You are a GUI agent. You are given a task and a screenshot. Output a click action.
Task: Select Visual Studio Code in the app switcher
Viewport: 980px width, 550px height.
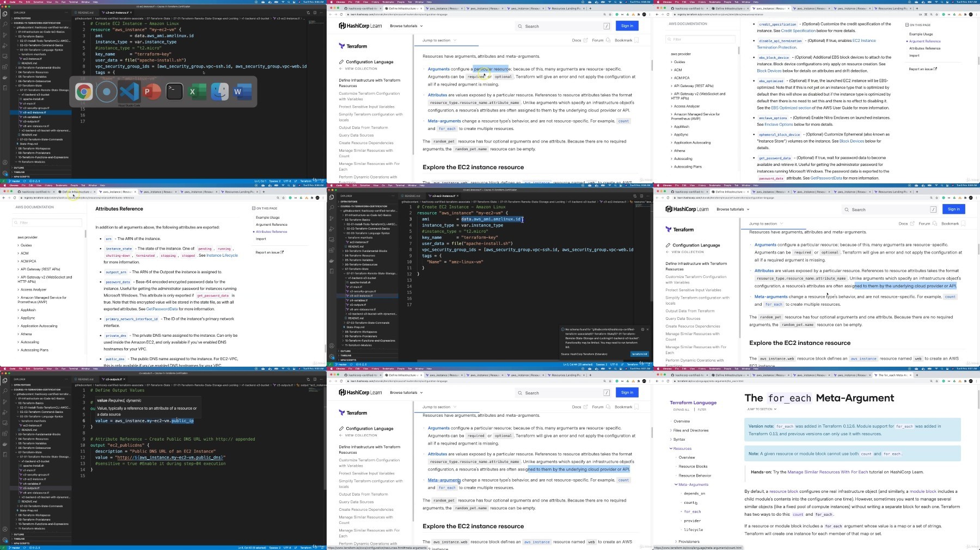point(130,91)
